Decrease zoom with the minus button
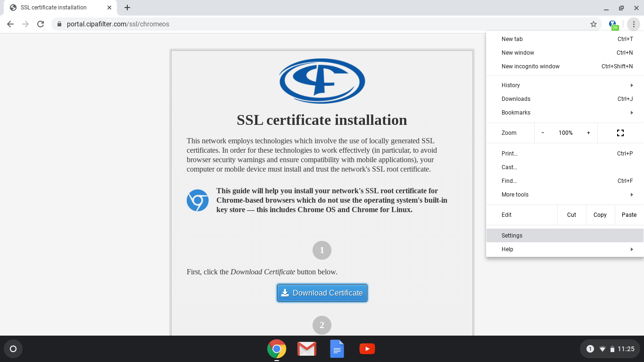The width and height of the screenshot is (644, 362). tap(543, 133)
